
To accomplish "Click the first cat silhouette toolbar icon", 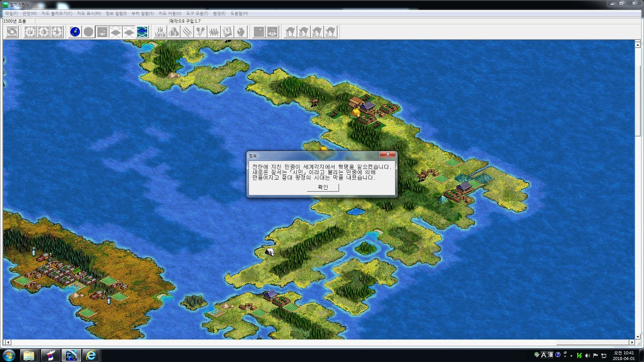I will pyautogui.click(x=290, y=31).
